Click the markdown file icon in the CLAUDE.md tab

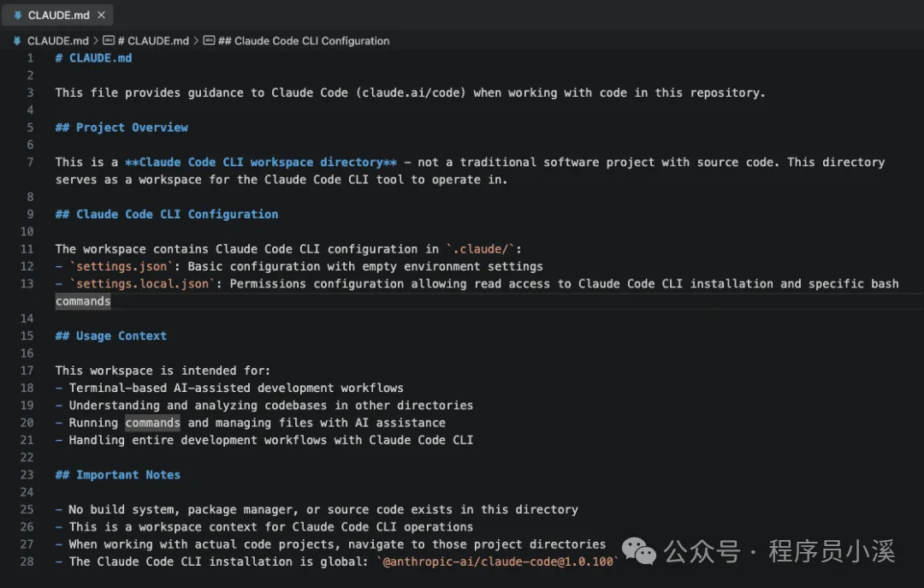[x=18, y=15]
